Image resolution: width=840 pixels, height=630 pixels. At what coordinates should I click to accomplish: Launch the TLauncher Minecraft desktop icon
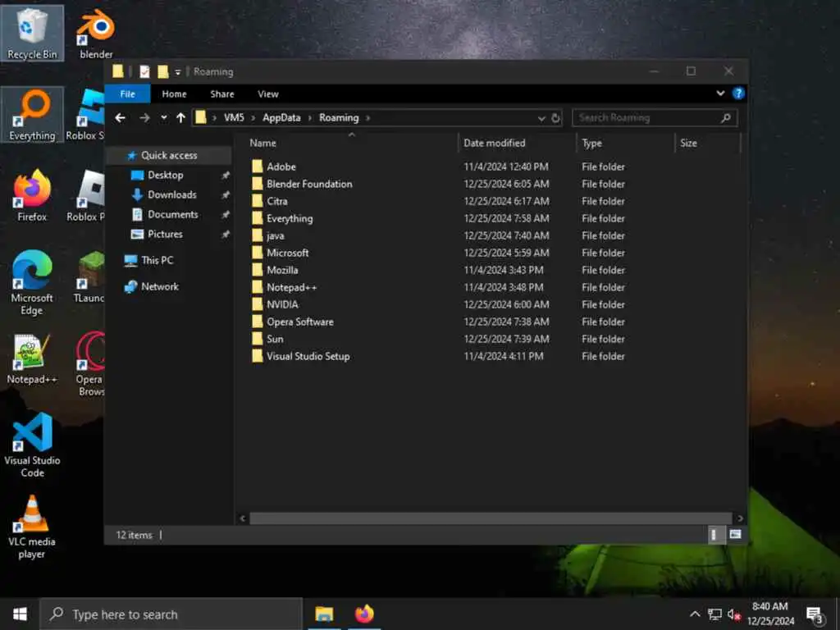(90, 277)
